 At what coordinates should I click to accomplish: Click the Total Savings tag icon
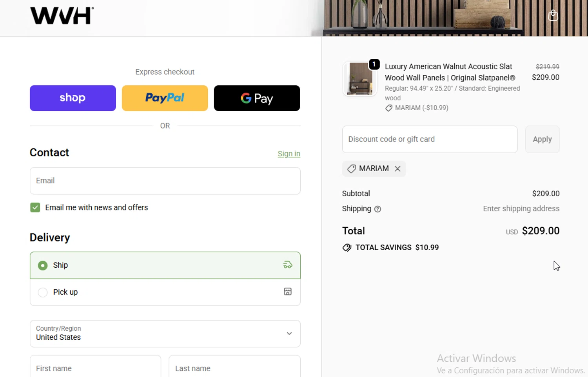coord(347,248)
